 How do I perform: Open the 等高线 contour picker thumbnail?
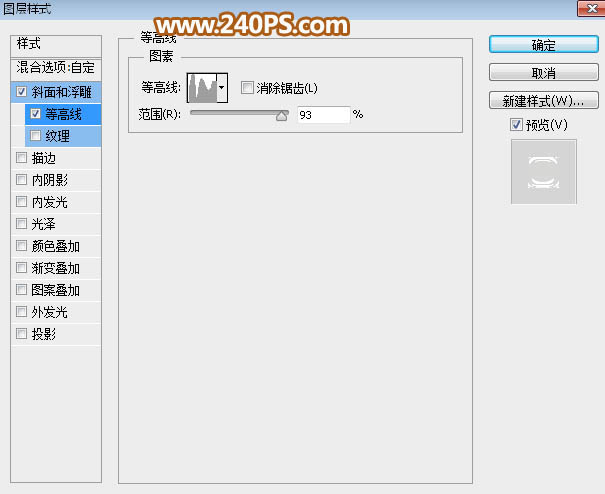(x=202, y=88)
